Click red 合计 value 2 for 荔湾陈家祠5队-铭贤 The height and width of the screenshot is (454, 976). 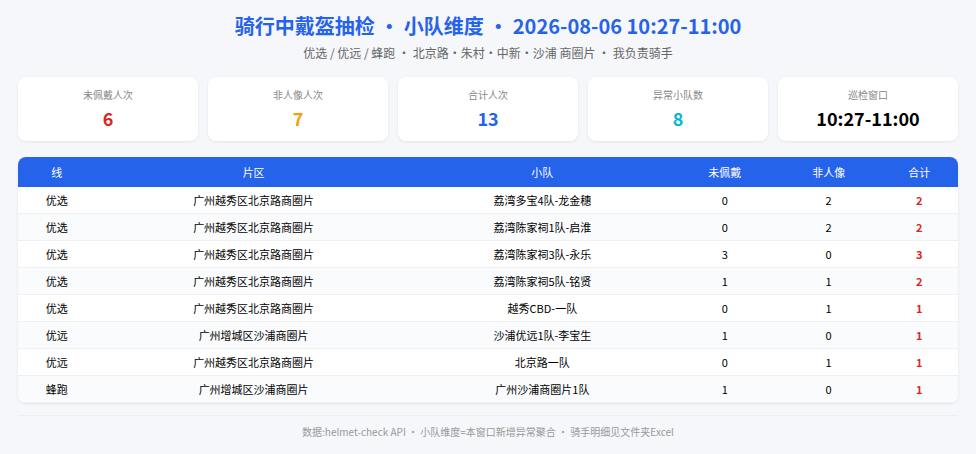[919, 282]
